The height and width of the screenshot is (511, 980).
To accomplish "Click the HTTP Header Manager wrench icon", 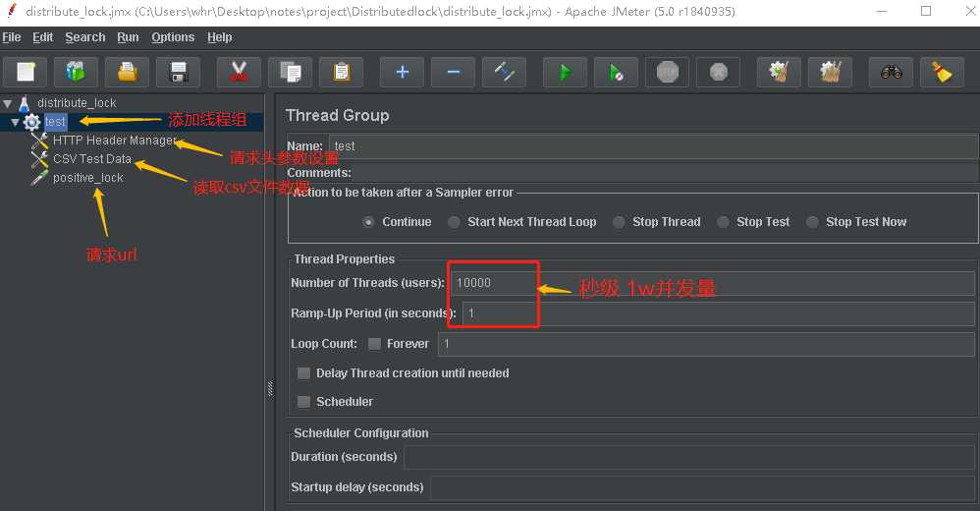I will pos(39,141).
